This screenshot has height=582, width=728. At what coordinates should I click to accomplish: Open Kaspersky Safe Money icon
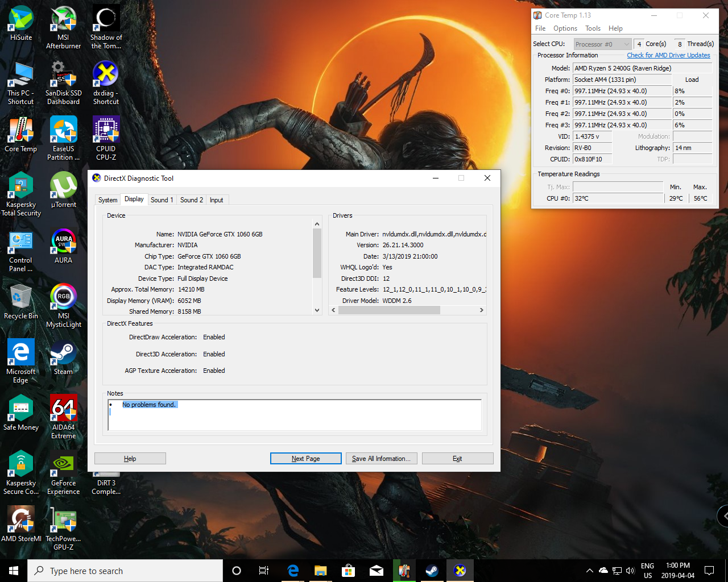click(x=21, y=413)
